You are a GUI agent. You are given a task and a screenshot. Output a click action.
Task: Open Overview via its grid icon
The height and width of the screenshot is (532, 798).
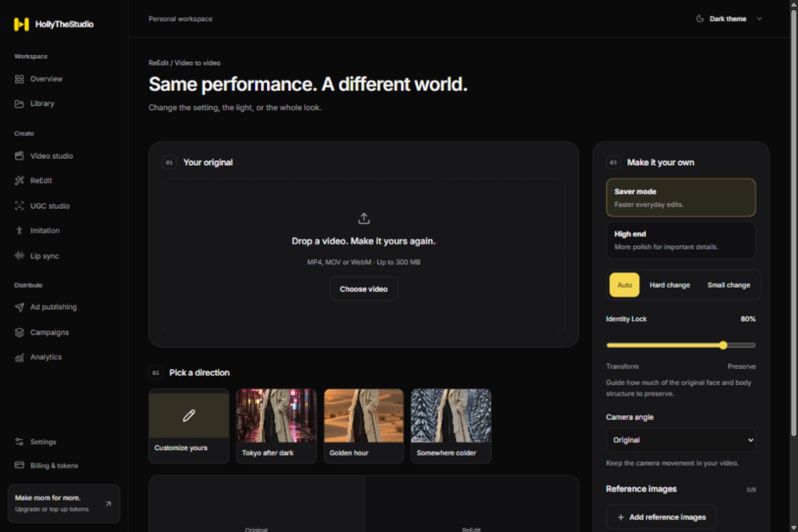point(19,79)
